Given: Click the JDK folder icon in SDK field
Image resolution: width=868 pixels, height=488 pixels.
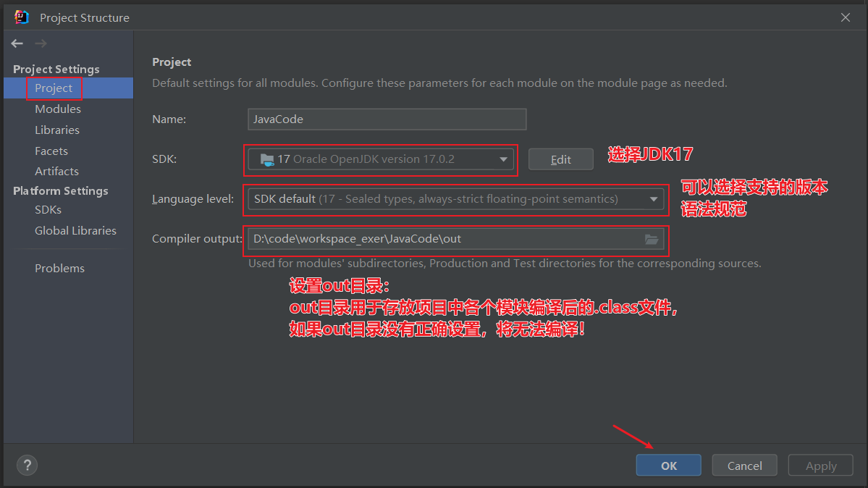Looking at the screenshot, I should [x=267, y=159].
